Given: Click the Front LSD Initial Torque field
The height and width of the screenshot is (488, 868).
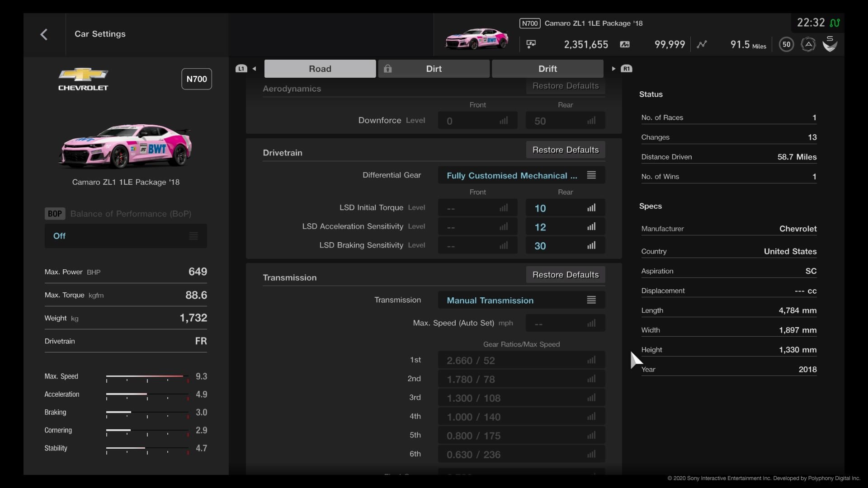Looking at the screenshot, I should click(477, 208).
